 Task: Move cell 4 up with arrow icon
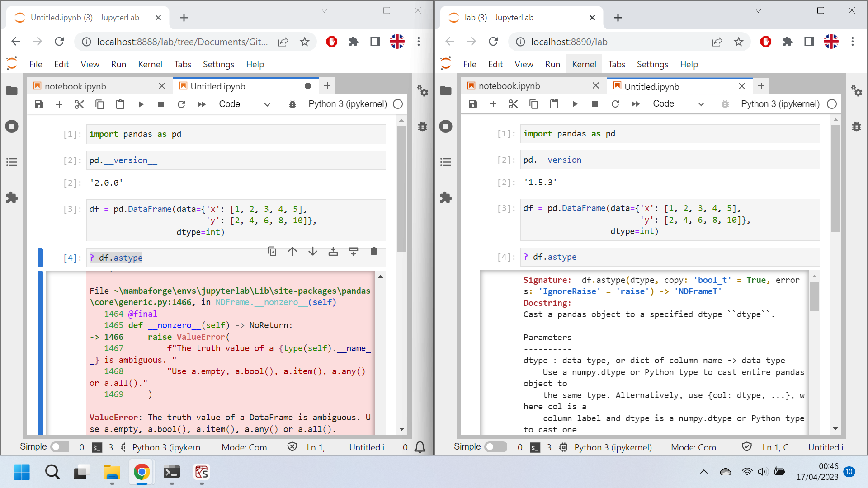(292, 252)
